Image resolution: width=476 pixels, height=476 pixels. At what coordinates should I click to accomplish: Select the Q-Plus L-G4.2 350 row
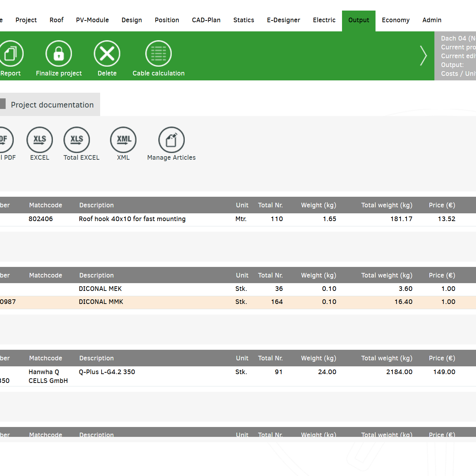click(107, 372)
